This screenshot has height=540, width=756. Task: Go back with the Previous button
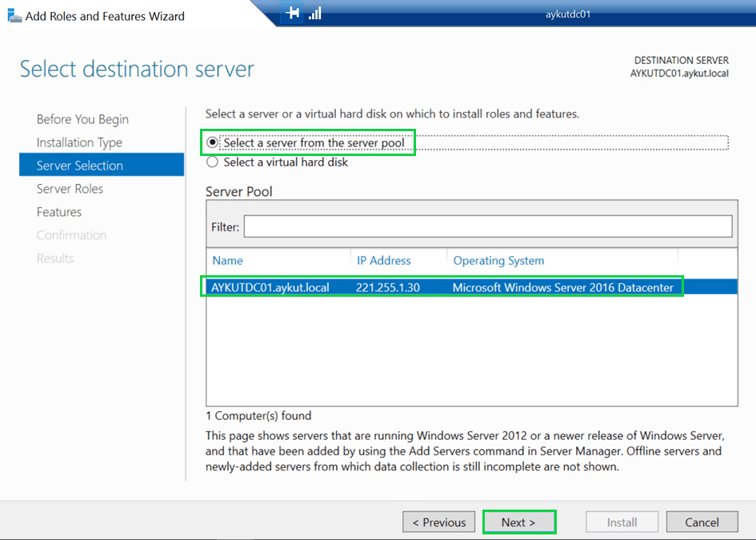(x=438, y=522)
